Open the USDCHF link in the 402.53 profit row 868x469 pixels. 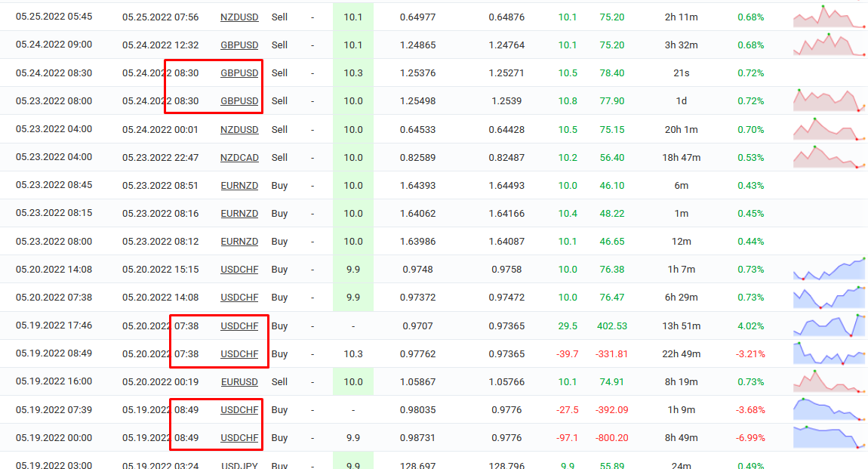click(x=239, y=326)
